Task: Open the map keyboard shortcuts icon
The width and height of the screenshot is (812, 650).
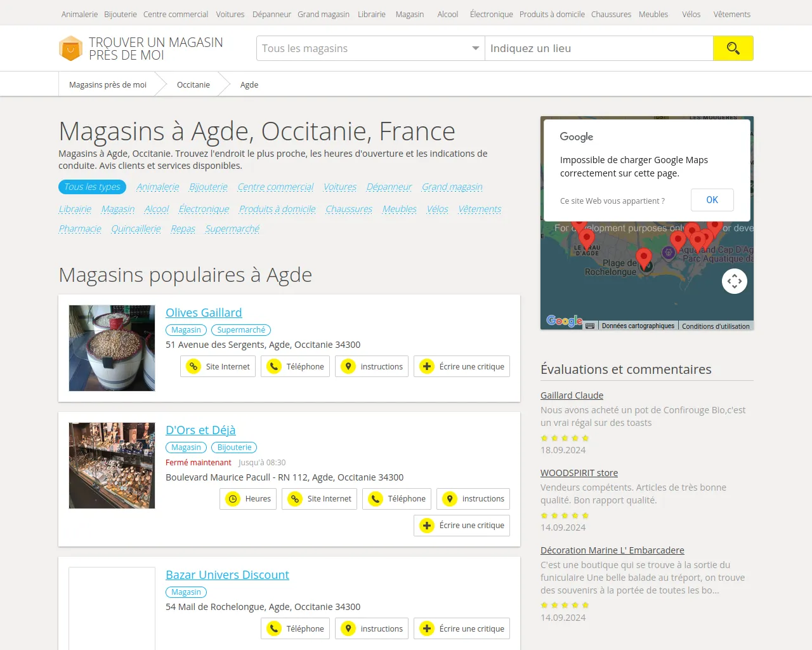Action: (590, 326)
